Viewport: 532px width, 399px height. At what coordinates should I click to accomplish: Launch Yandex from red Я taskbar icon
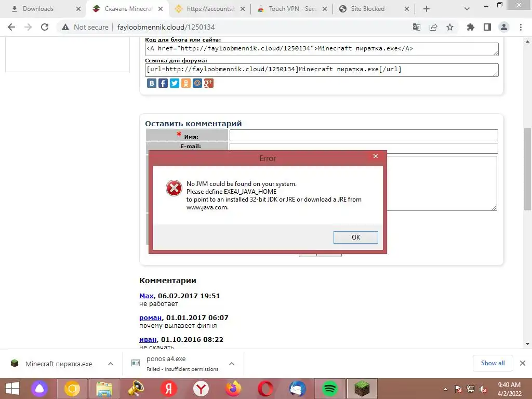(169, 389)
